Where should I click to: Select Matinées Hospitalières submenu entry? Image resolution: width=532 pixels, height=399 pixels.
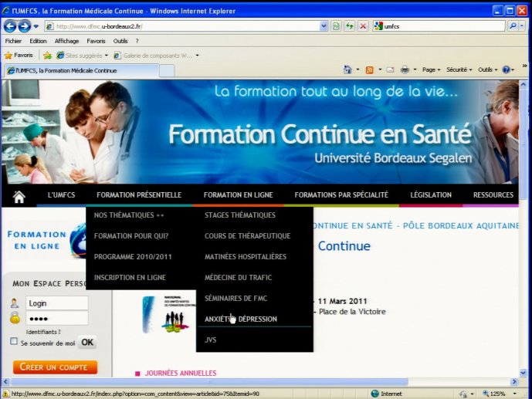246,257
